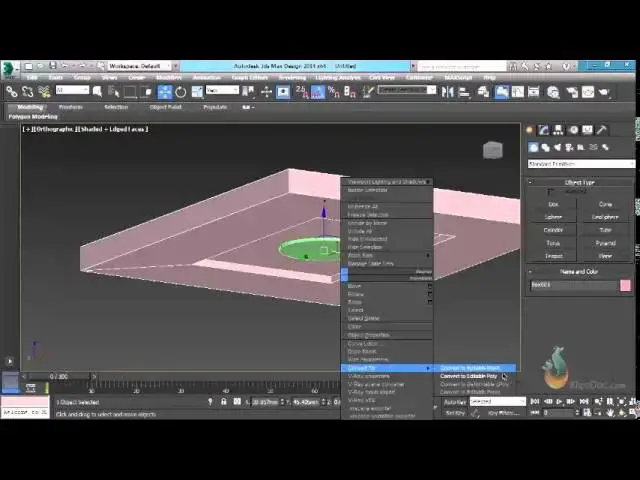The image size is (640, 480).
Task: Click the ViewCube in the viewport
Action: click(x=493, y=150)
